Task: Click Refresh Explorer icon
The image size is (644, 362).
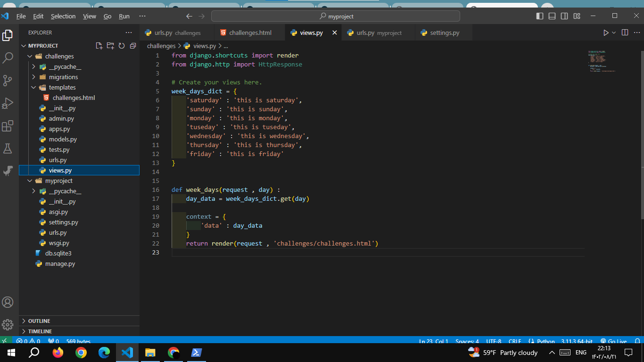Action: coord(122,46)
